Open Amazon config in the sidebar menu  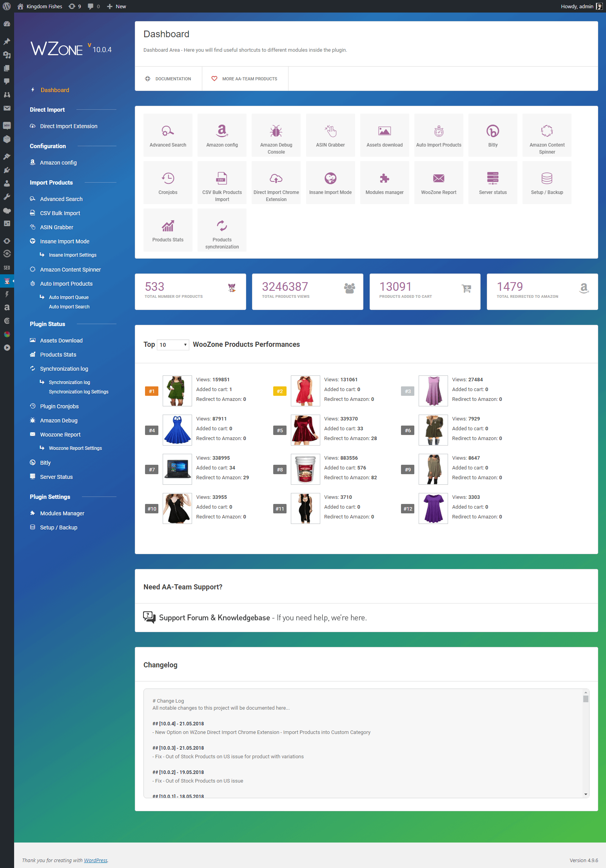[58, 163]
